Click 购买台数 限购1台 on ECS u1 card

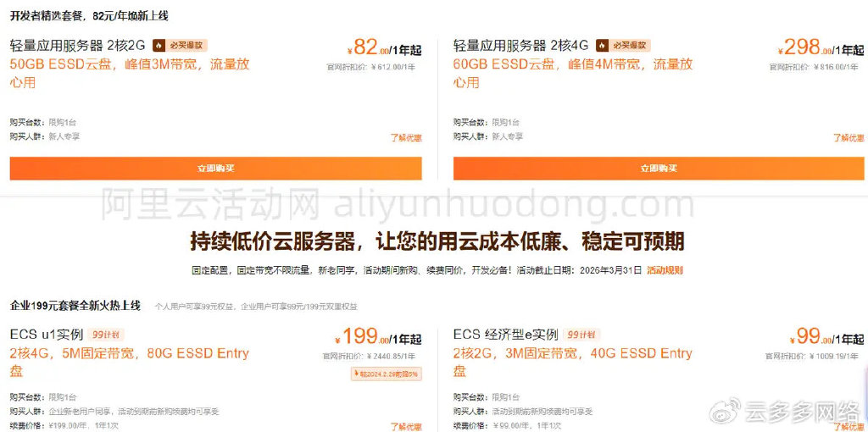click(43, 397)
